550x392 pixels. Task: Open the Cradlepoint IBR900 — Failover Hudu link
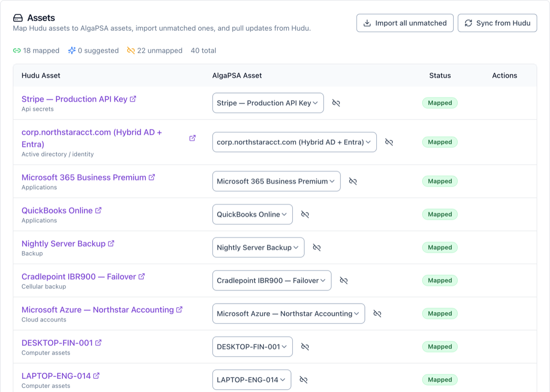79,276
